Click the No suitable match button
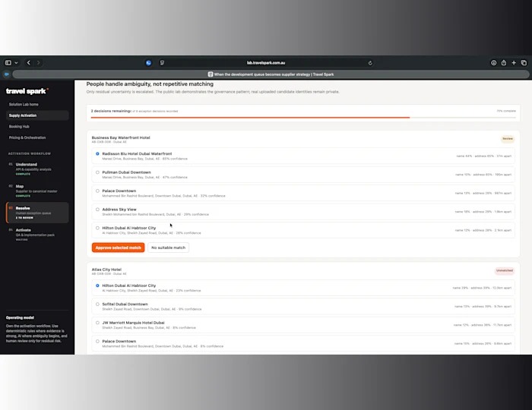This screenshot has width=532, height=410. point(168,248)
